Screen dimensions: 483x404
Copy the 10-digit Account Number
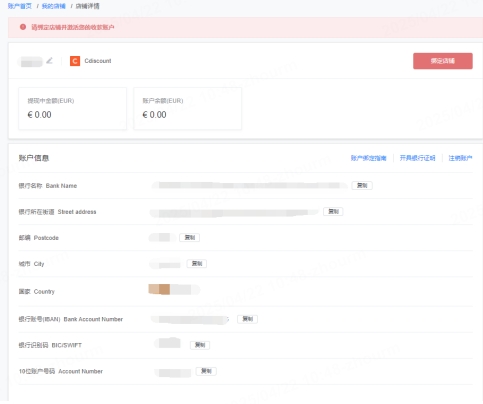tap(206, 371)
